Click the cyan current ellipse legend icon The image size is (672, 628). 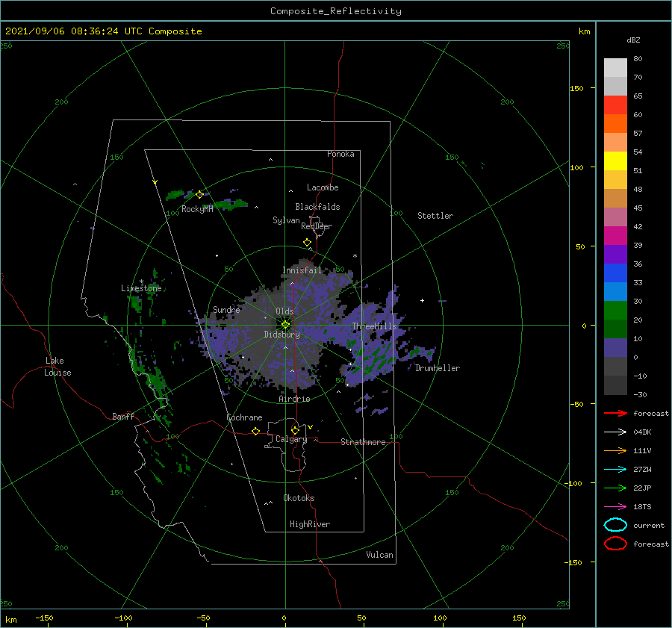point(615,525)
